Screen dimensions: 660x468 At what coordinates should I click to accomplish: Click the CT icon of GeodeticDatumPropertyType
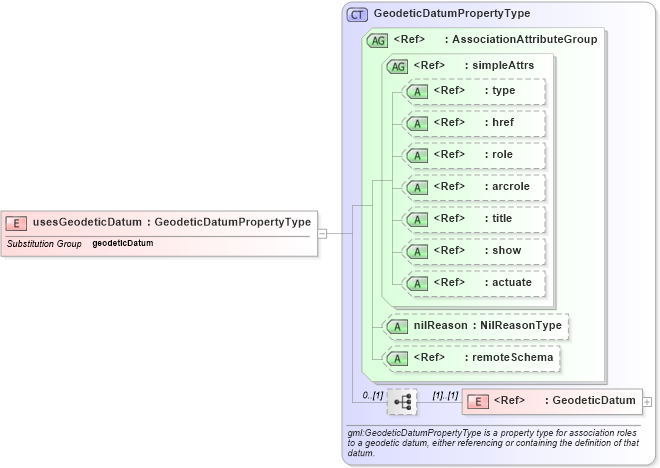coord(357,15)
